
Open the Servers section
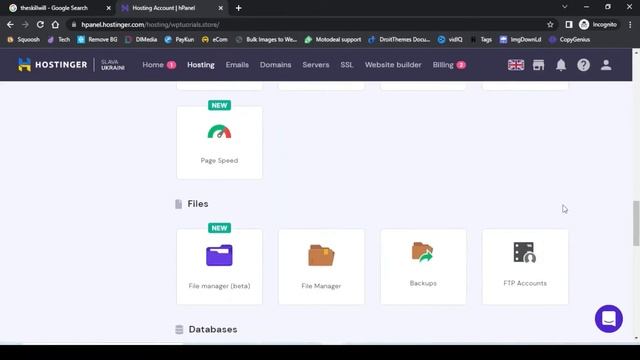(316, 65)
